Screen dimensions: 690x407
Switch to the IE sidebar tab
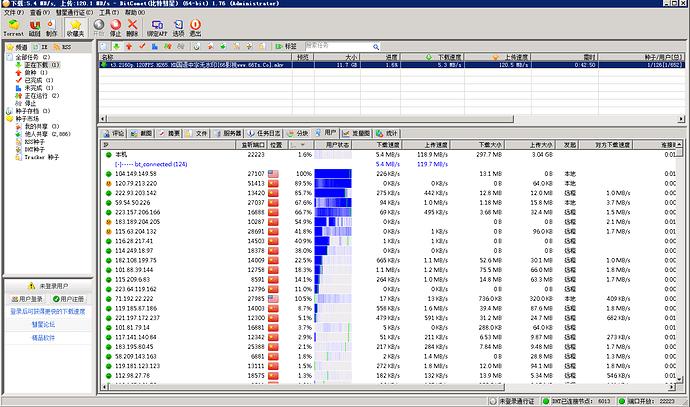click(40, 47)
